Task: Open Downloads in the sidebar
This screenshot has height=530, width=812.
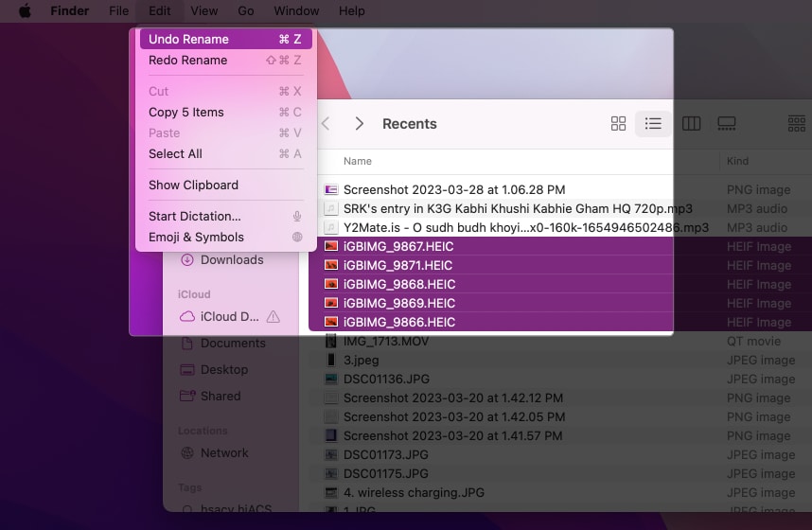Action: [232, 260]
